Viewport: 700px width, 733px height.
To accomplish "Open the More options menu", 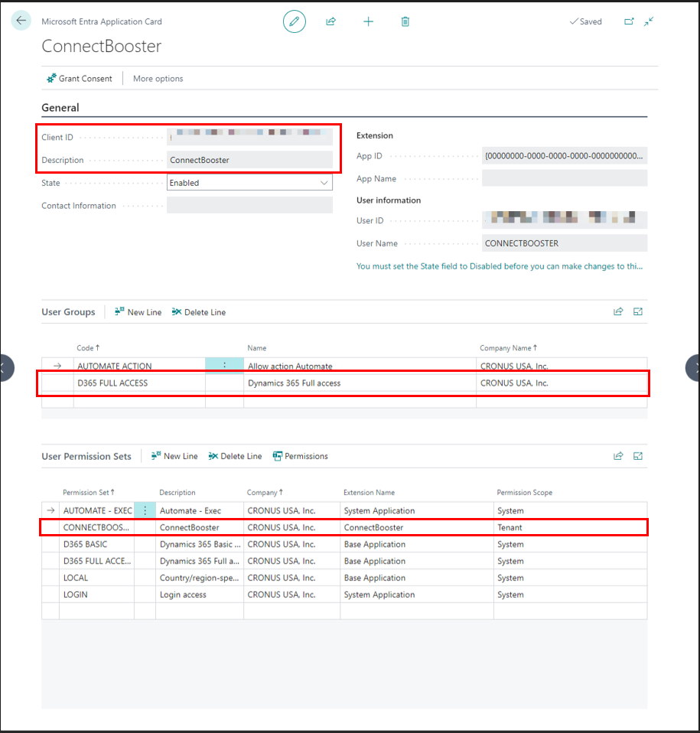I will pos(158,78).
